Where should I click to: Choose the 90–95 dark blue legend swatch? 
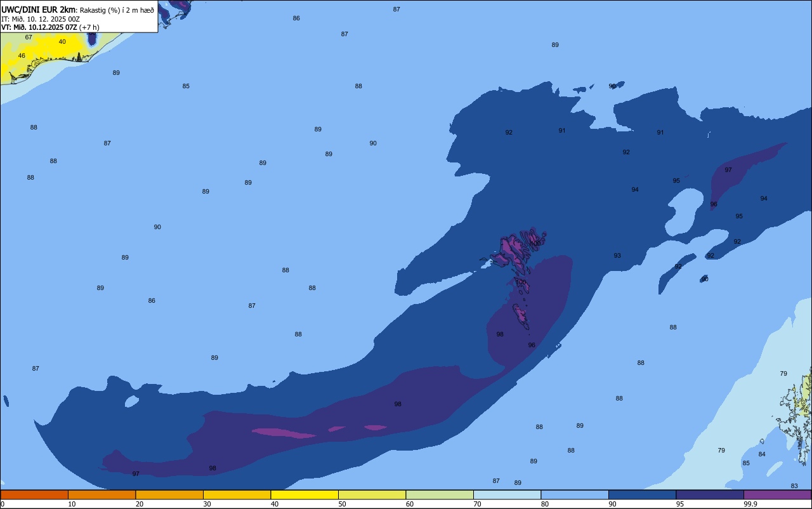pos(642,494)
